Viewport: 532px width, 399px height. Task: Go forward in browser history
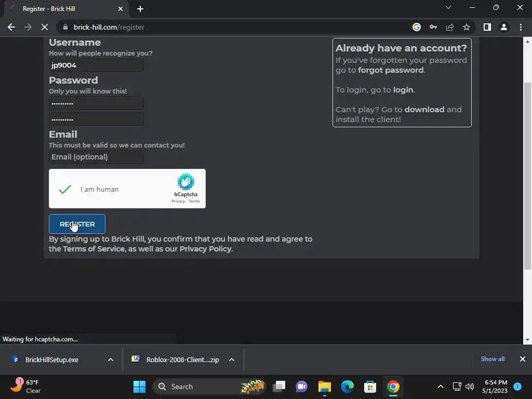pyautogui.click(x=28, y=27)
